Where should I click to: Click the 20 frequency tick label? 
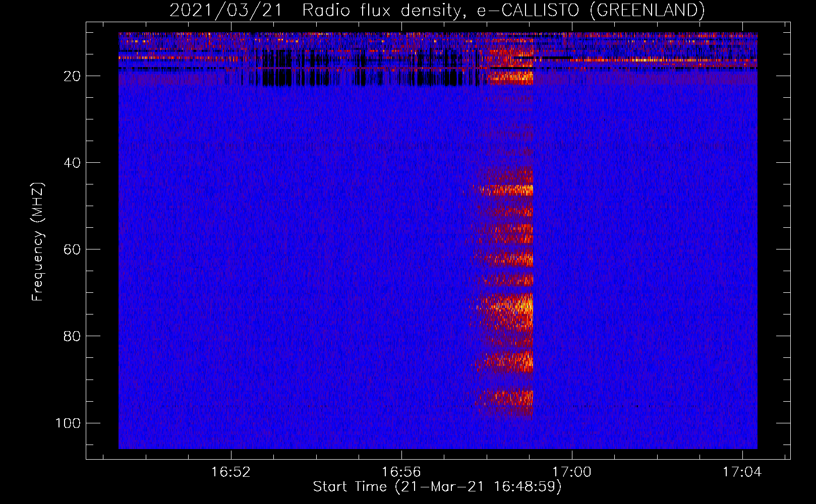(72, 76)
